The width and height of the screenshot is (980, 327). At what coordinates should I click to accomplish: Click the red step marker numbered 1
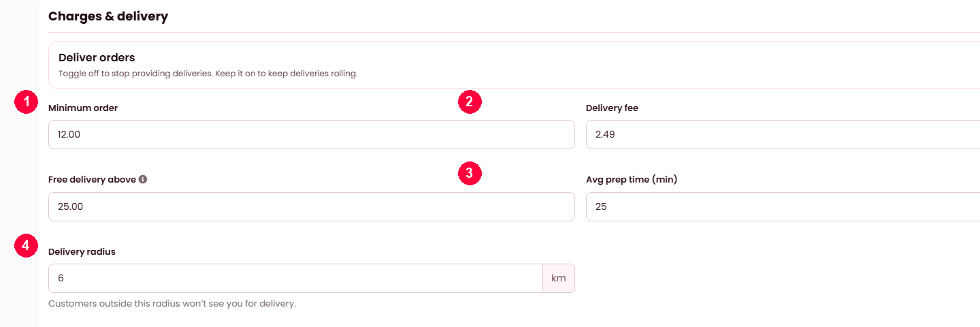point(26,103)
